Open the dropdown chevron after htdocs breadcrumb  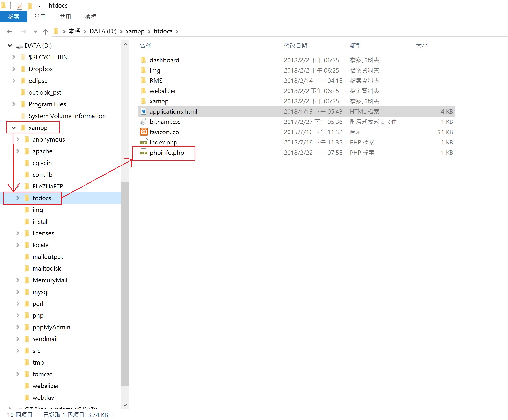pos(177,32)
